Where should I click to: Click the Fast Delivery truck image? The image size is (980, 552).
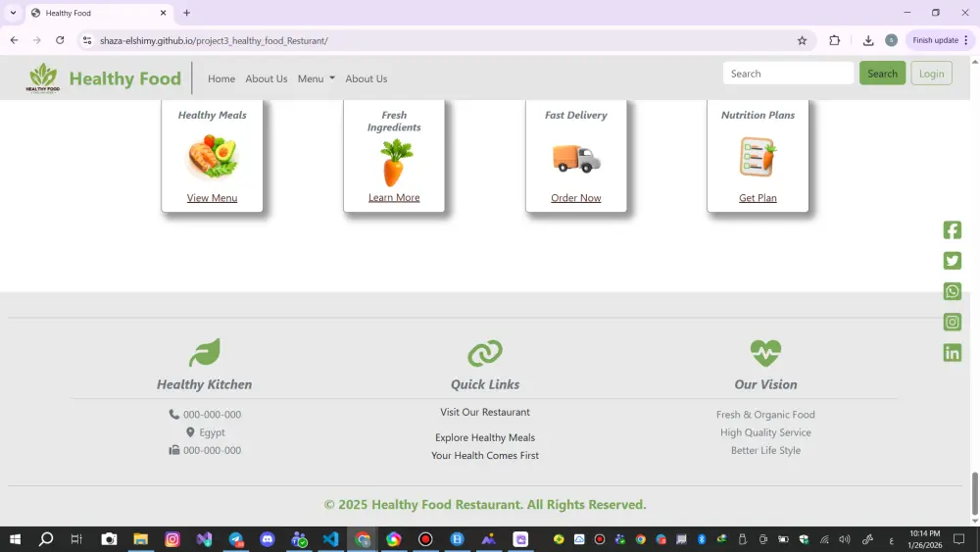[x=575, y=158]
